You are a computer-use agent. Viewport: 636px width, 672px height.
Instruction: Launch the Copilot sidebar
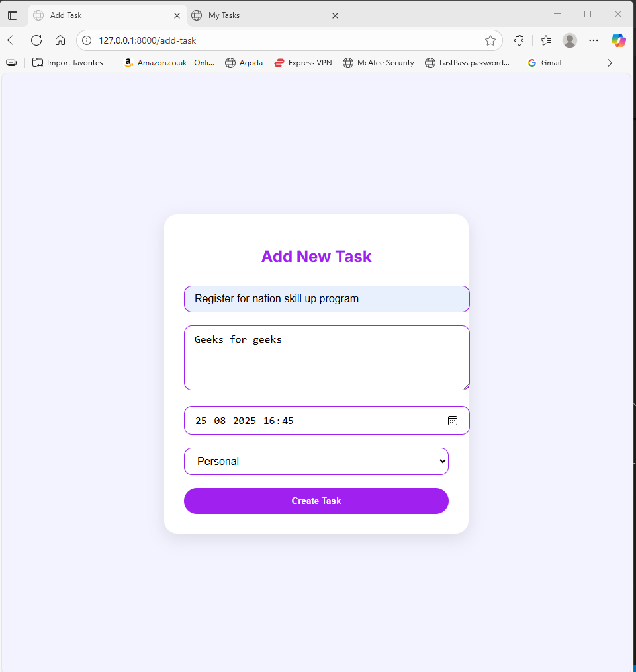(x=618, y=40)
